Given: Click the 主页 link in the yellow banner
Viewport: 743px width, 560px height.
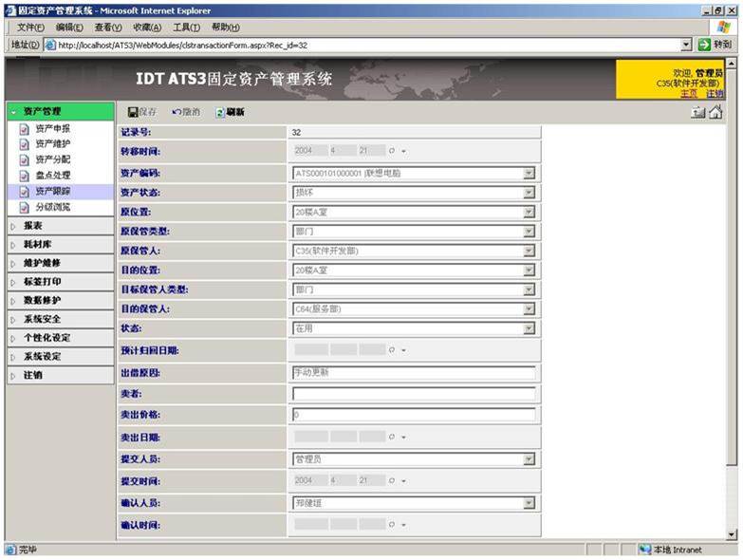Looking at the screenshot, I should (x=689, y=93).
